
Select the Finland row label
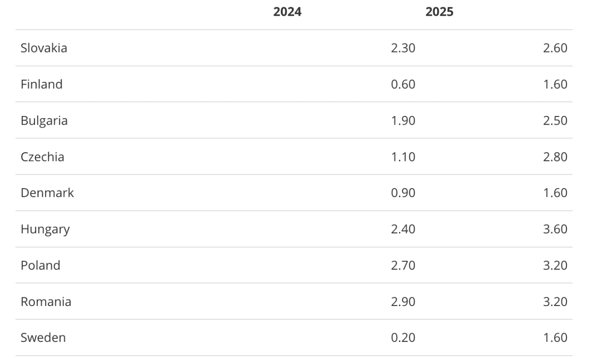(x=41, y=84)
